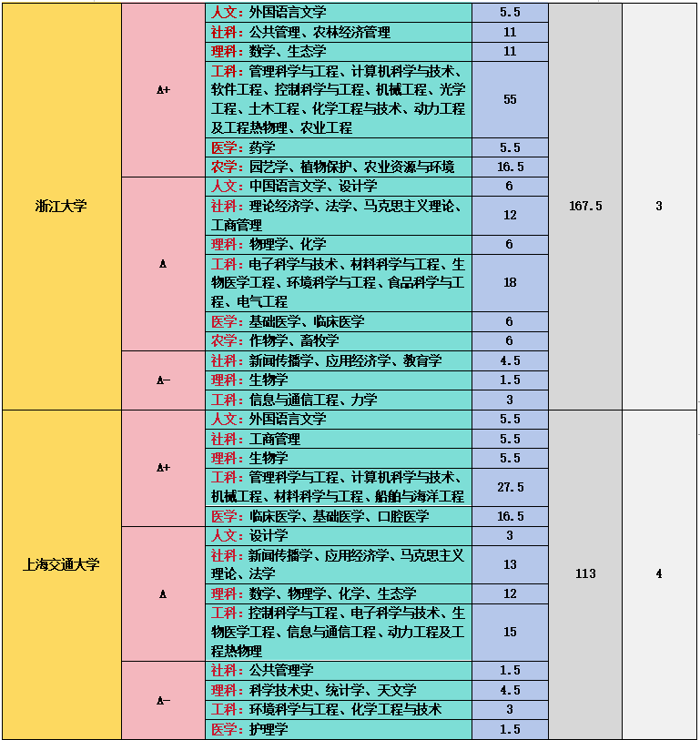Click the 医学：护理学 cell
This screenshot has width=700, height=740.
click(x=339, y=730)
